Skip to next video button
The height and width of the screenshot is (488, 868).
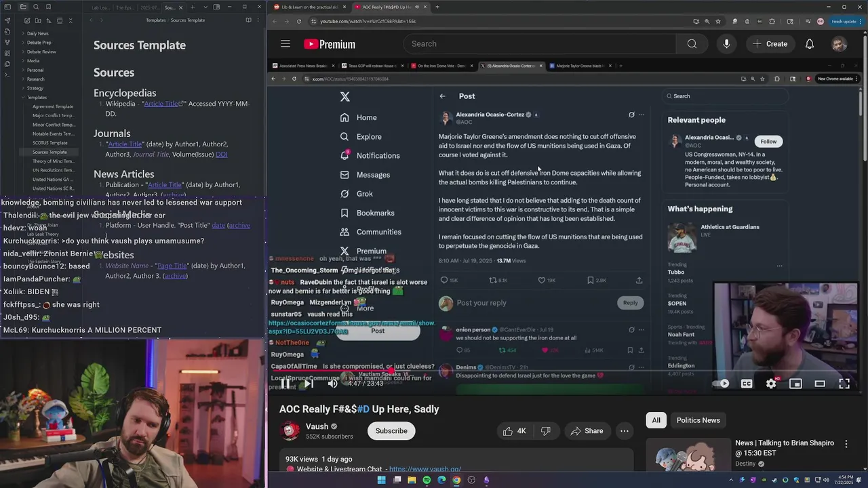(x=309, y=384)
